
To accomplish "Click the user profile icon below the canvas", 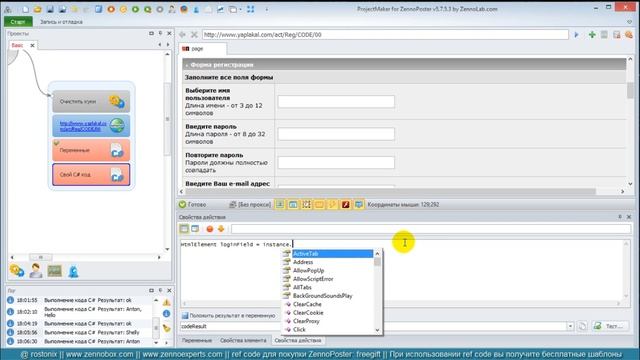I will pos(36,271).
